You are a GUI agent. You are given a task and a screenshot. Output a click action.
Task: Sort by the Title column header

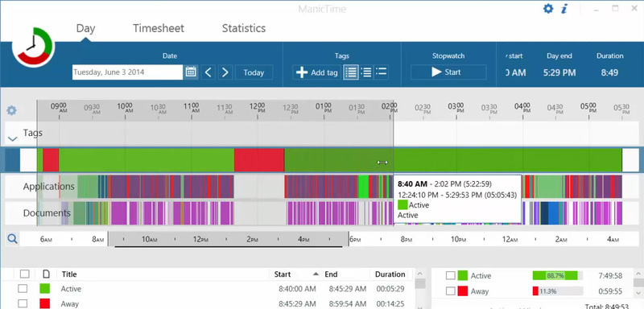tap(69, 274)
